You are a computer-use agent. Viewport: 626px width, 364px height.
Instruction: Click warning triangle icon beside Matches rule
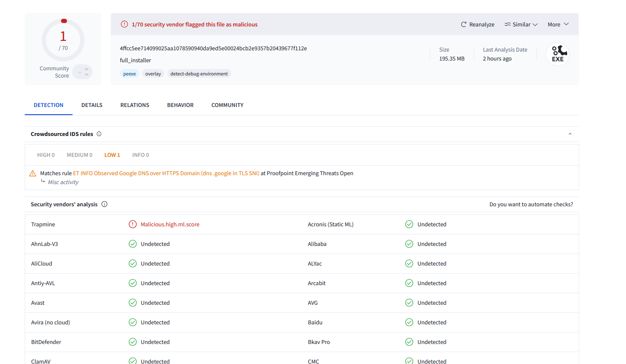(x=32, y=173)
